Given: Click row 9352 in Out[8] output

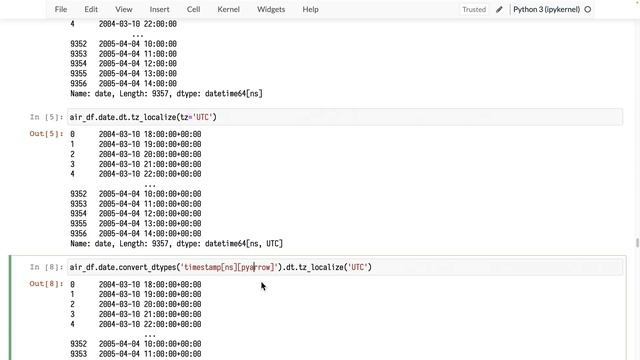Looking at the screenshot, I should point(136,344).
